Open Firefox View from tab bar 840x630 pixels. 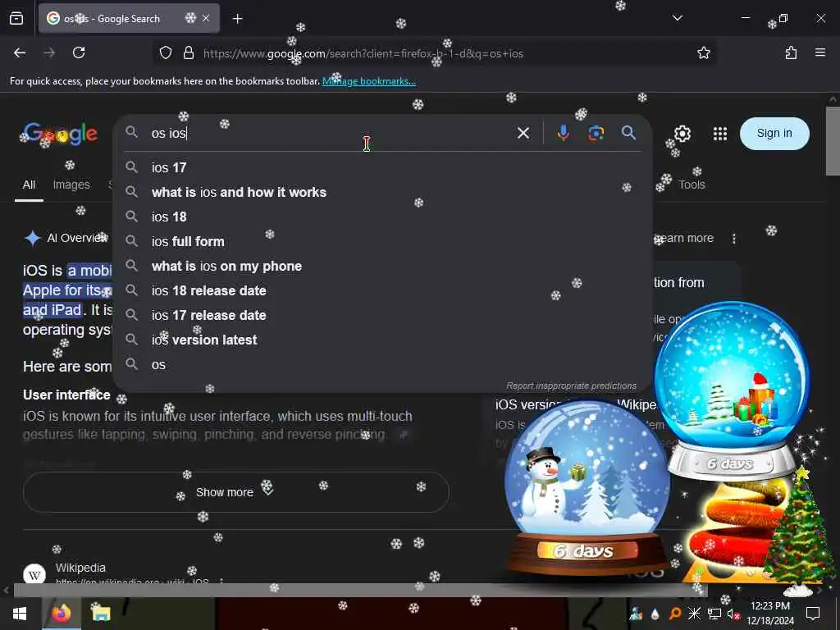click(16, 18)
